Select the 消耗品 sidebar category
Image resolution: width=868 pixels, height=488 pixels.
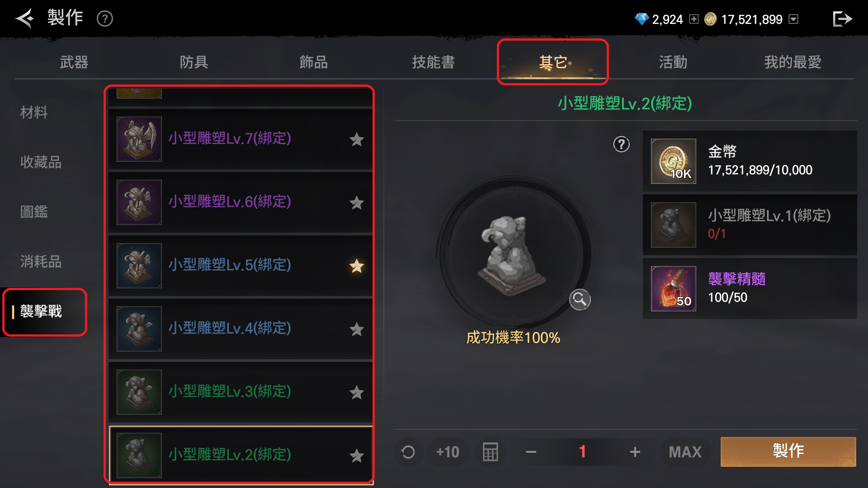point(41,262)
